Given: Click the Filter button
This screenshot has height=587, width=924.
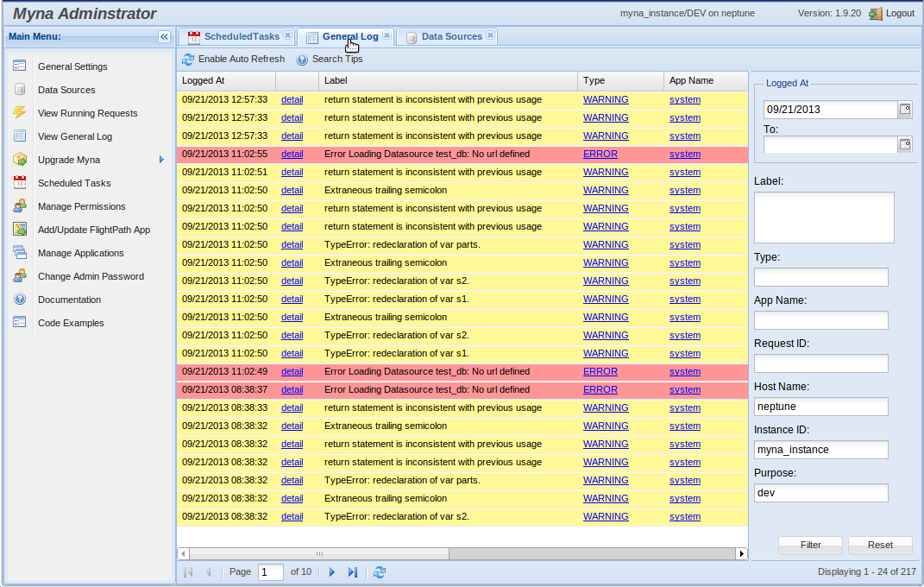Looking at the screenshot, I should pyautogui.click(x=809, y=545).
